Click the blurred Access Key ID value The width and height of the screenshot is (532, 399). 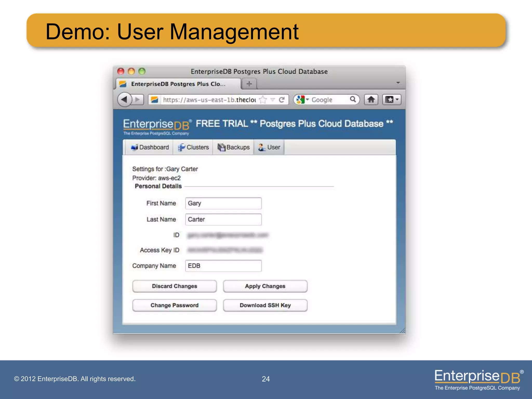click(225, 250)
